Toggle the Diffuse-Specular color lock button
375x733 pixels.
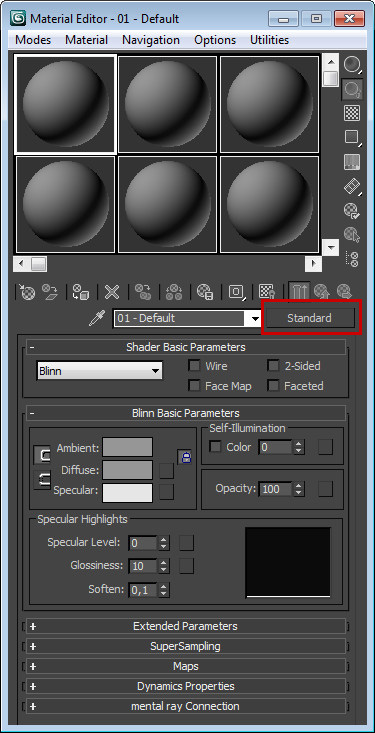(42, 480)
